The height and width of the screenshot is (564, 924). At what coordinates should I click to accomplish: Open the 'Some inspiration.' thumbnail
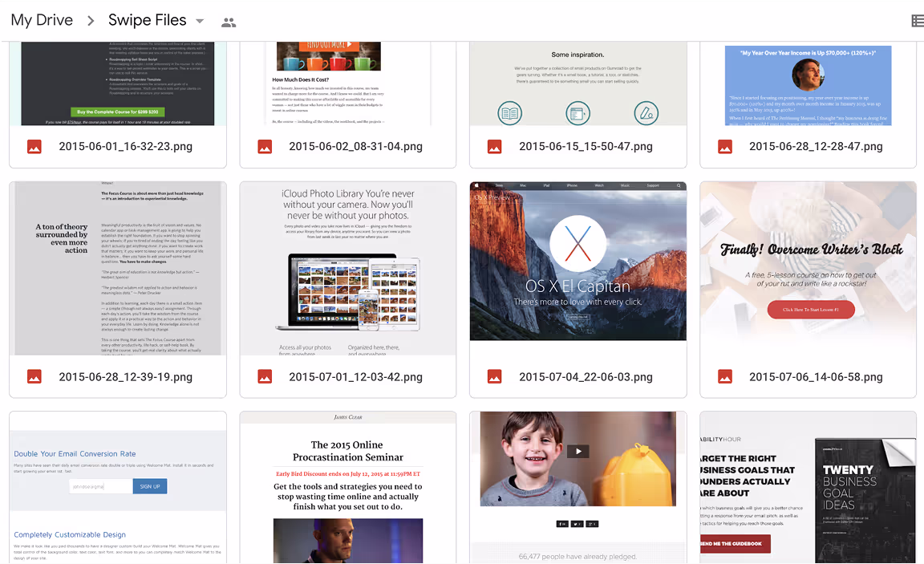(x=578, y=83)
